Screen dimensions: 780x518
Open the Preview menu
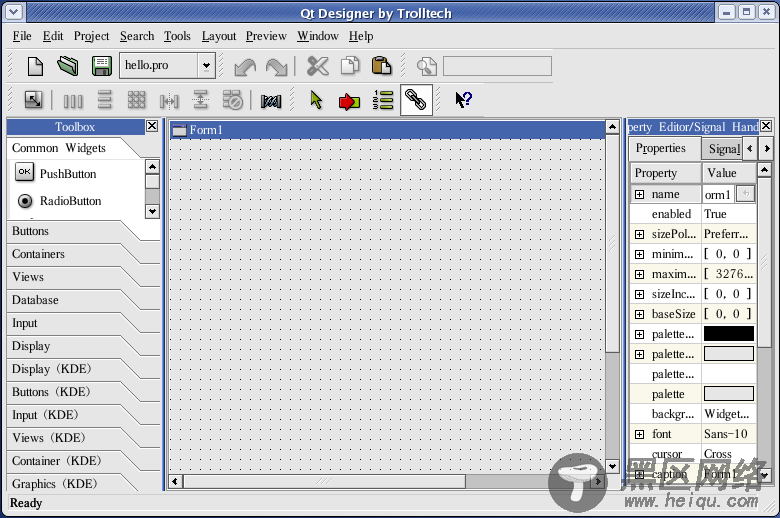pyautogui.click(x=266, y=36)
